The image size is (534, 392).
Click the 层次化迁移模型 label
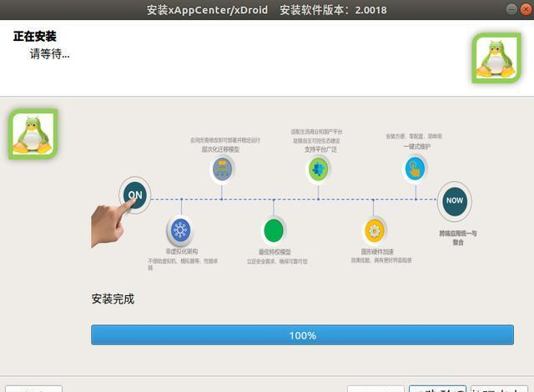point(220,149)
